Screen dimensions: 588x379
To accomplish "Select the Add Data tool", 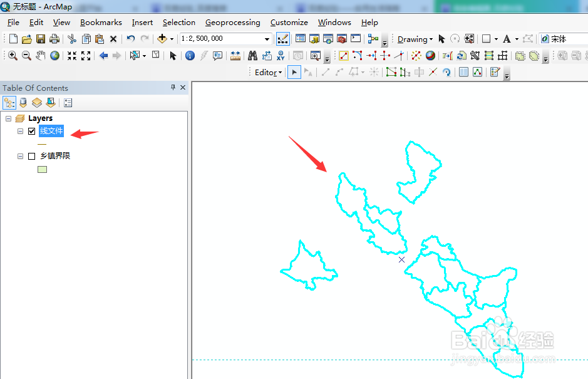I will (x=163, y=39).
